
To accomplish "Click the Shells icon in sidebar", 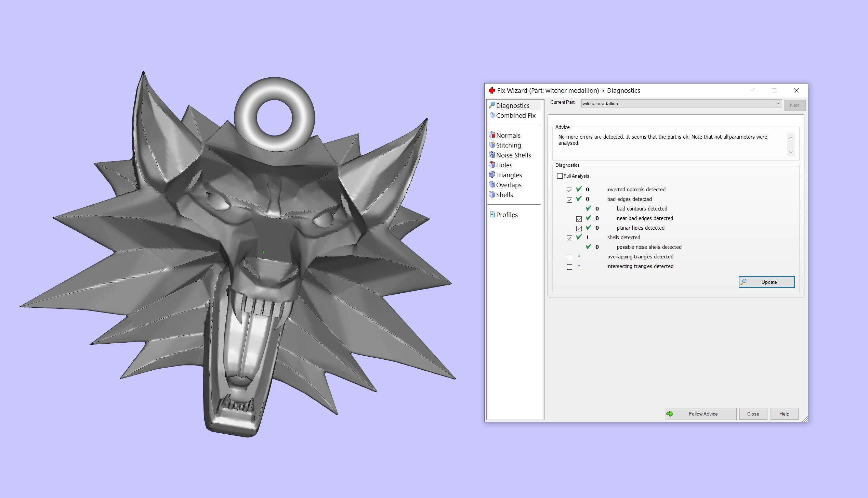I will (492, 194).
